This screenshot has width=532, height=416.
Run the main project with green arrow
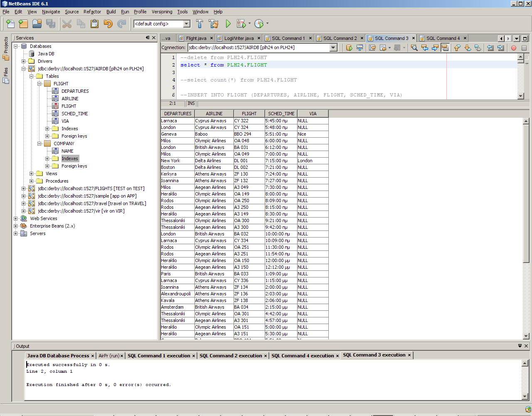(x=228, y=24)
